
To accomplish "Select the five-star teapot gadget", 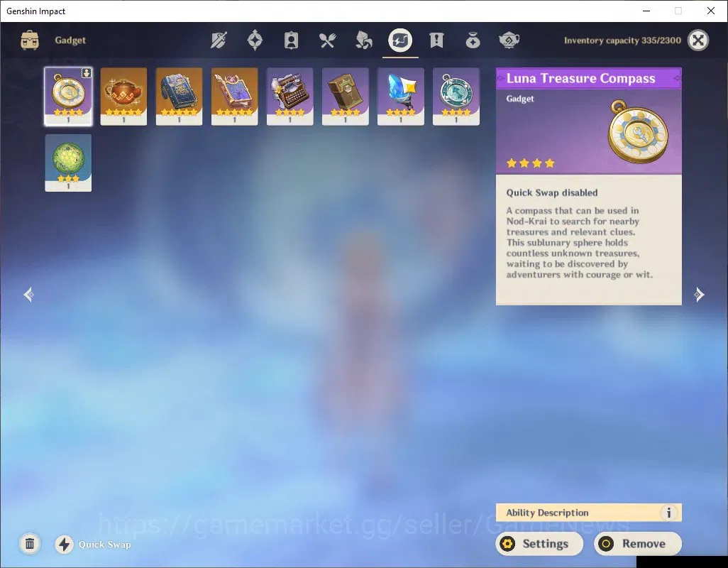I will pos(123,97).
